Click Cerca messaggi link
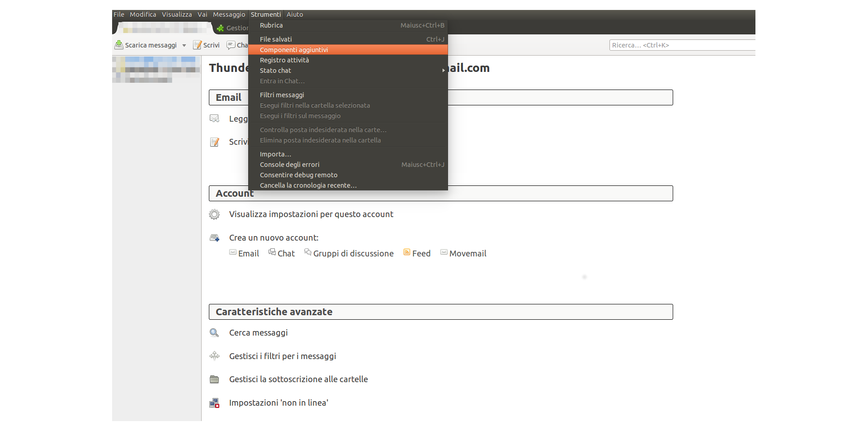Image resolution: width=868 pixels, height=431 pixels. coord(259,333)
